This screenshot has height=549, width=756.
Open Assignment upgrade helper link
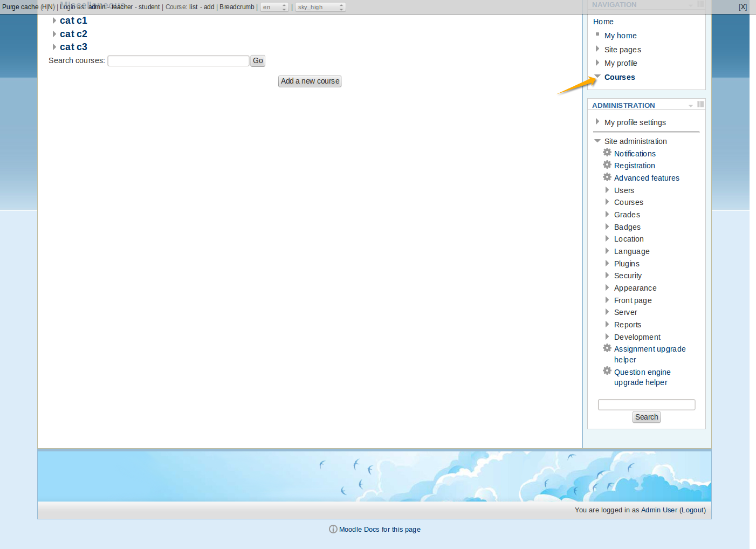coord(650,354)
